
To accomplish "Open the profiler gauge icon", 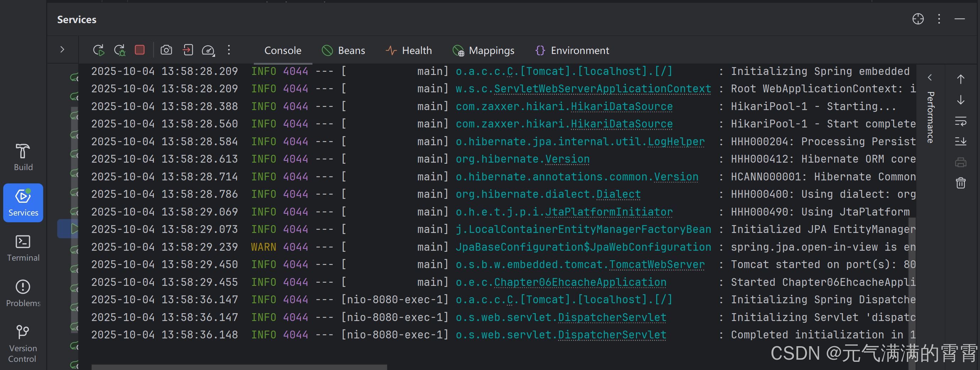I will (208, 50).
